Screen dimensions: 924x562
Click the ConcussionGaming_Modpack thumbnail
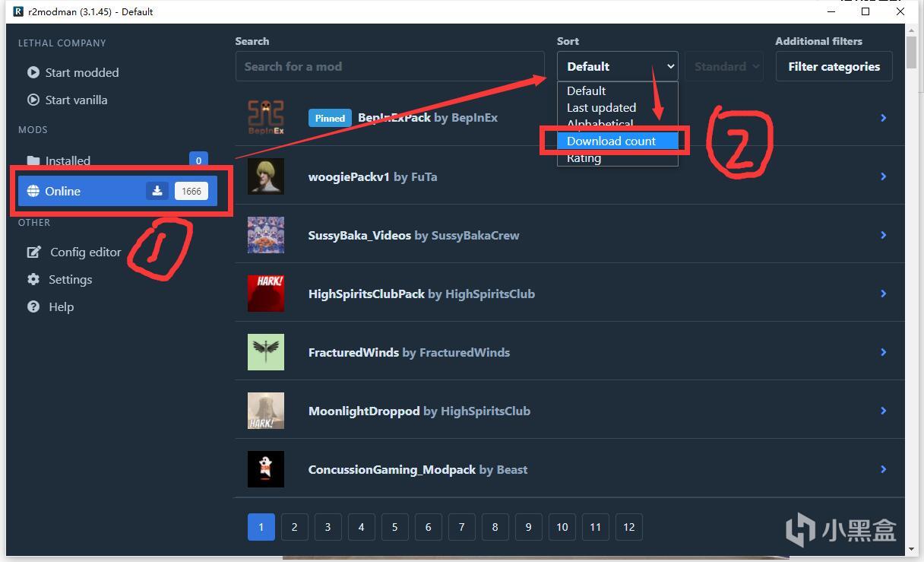(266, 469)
